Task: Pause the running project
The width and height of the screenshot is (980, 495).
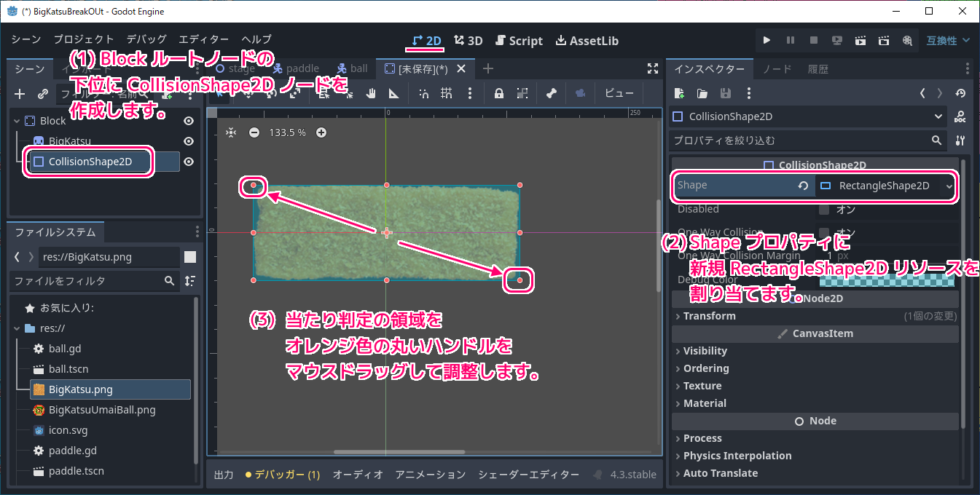Action: 790,41
